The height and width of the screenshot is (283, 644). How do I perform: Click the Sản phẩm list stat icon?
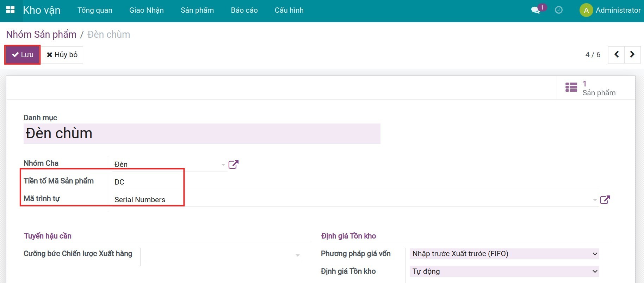tap(571, 87)
